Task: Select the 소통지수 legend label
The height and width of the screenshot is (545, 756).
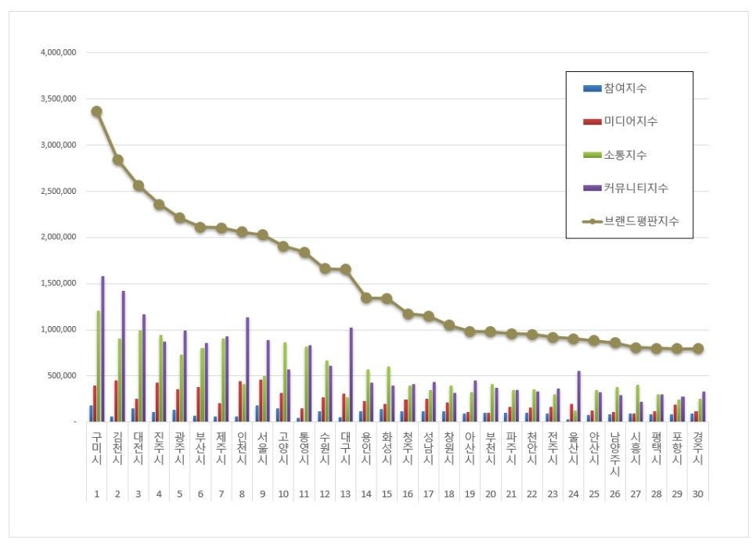Action: coord(625,155)
